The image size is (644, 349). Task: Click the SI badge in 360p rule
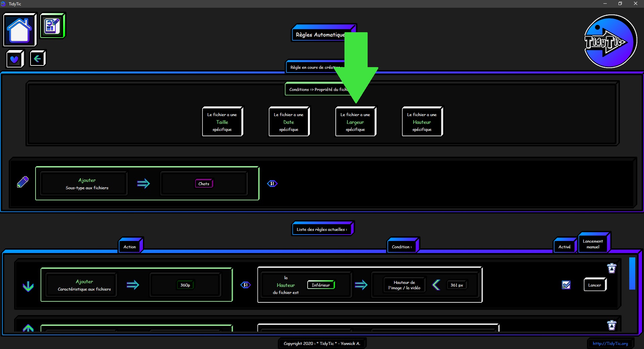pos(246,285)
